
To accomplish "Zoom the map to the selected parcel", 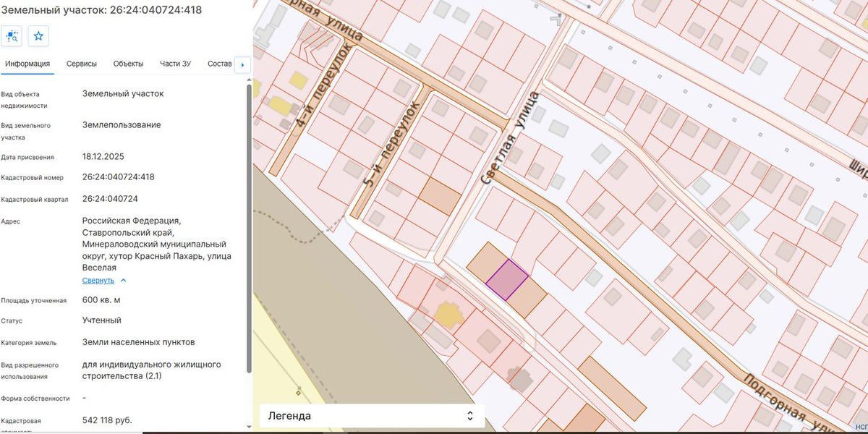I will coord(12,35).
